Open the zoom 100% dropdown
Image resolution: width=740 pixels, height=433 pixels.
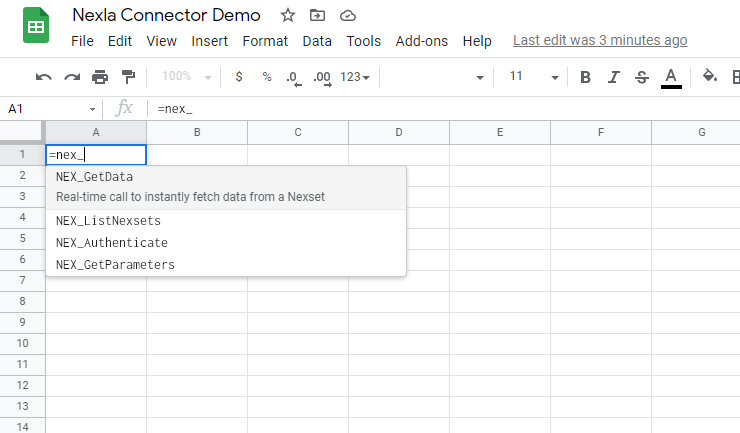[187, 76]
